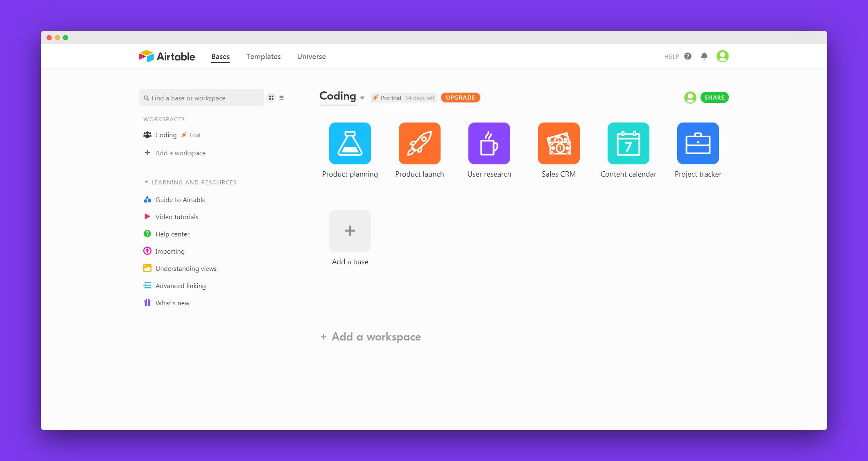
Task: Open the Project tracker base
Action: tap(698, 143)
